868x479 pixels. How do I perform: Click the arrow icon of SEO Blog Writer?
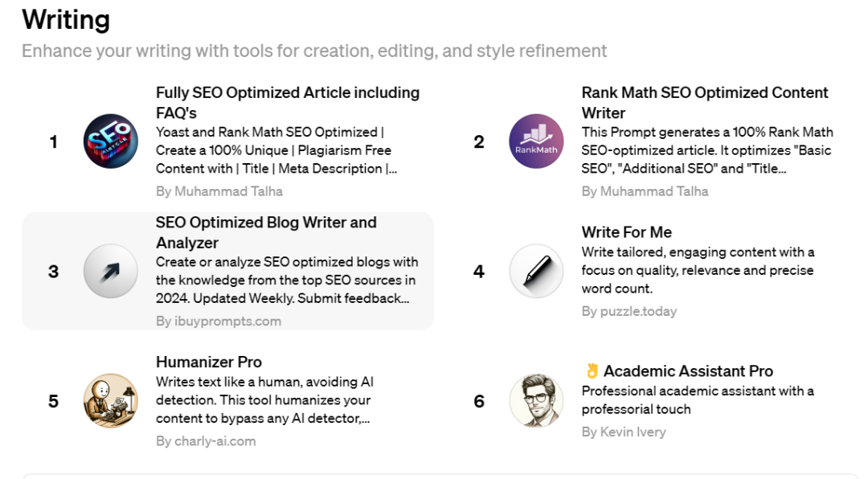(x=111, y=271)
